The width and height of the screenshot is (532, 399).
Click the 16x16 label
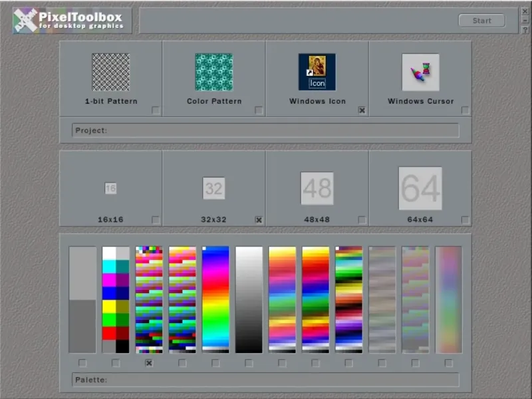[110, 219]
